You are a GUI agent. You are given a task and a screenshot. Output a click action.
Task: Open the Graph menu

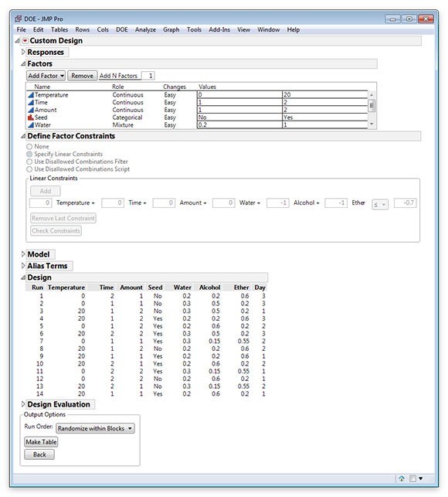click(x=171, y=30)
